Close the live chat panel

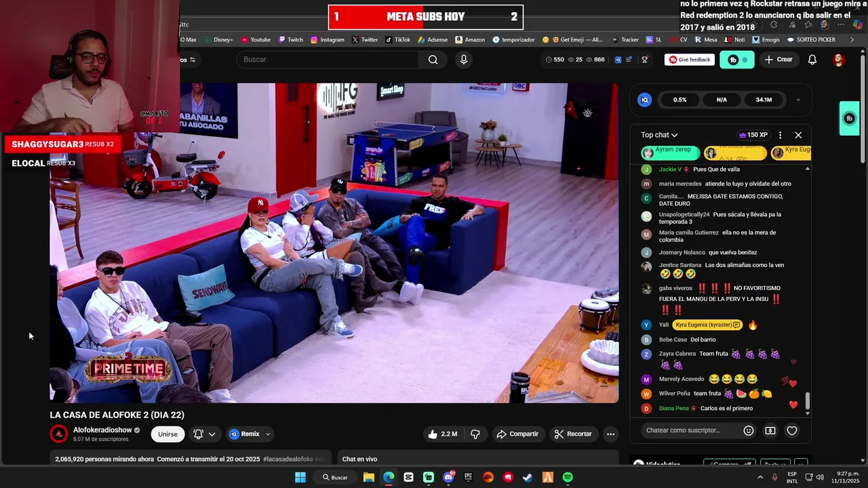[798, 135]
